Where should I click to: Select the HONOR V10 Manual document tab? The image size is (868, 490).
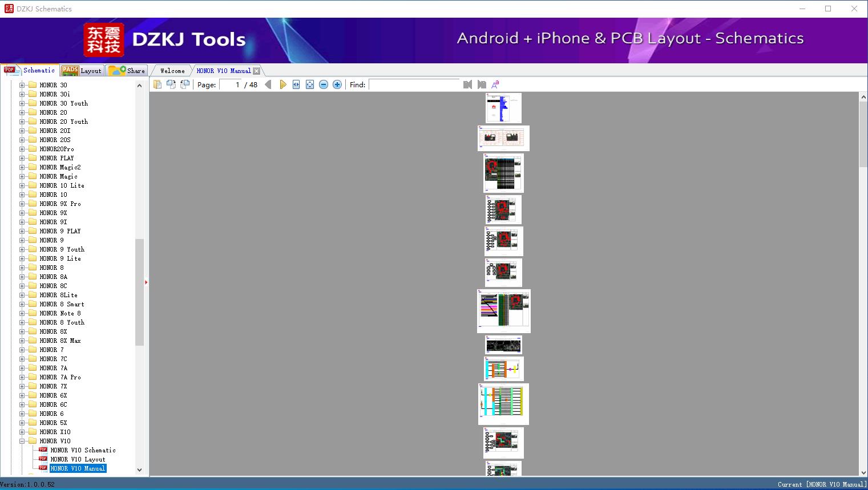click(x=224, y=71)
